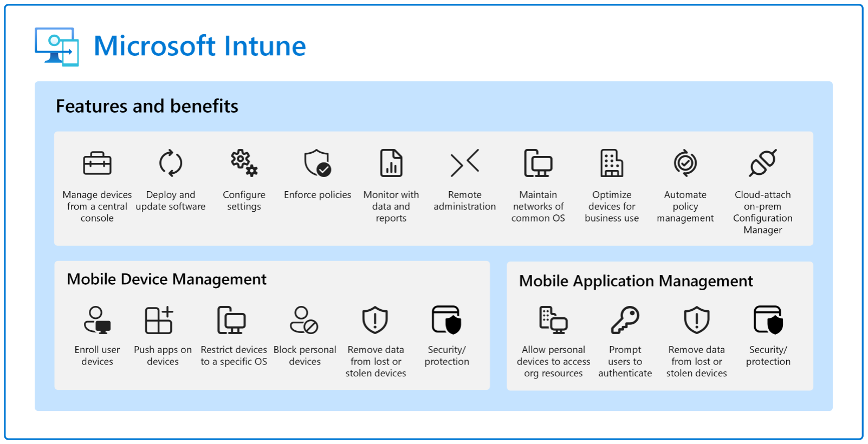Select the Mobile Device Management heading
The height and width of the screenshot is (444, 868).
(x=166, y=279)
